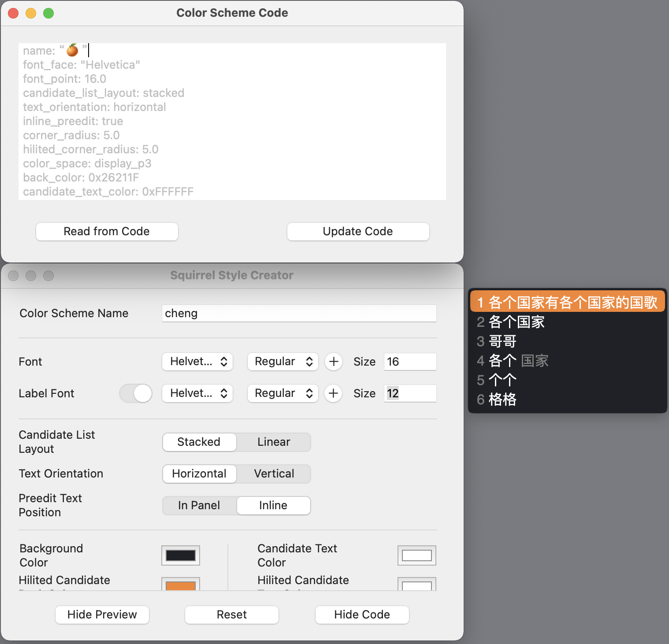The width and height of the screenshot is (669, 644).
Task: Choose Horizontal text orientation
Action: tap(199, 474)
